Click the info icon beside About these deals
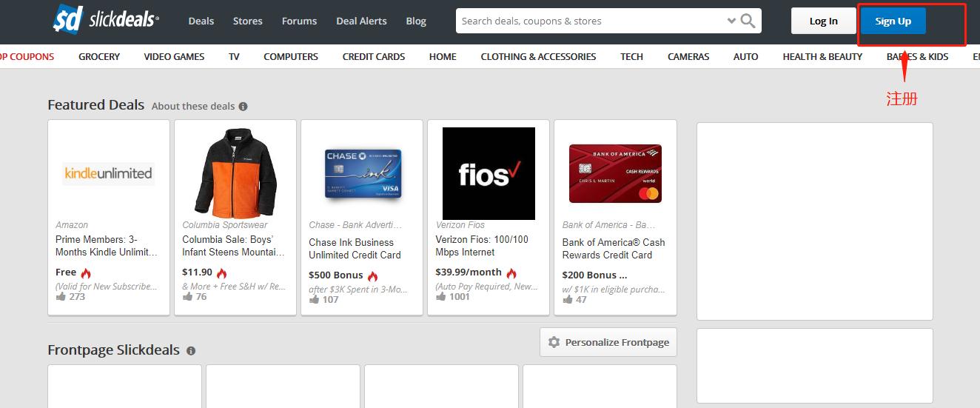The image size is (980, 408). pyautogui.click(x=243, y=106)
